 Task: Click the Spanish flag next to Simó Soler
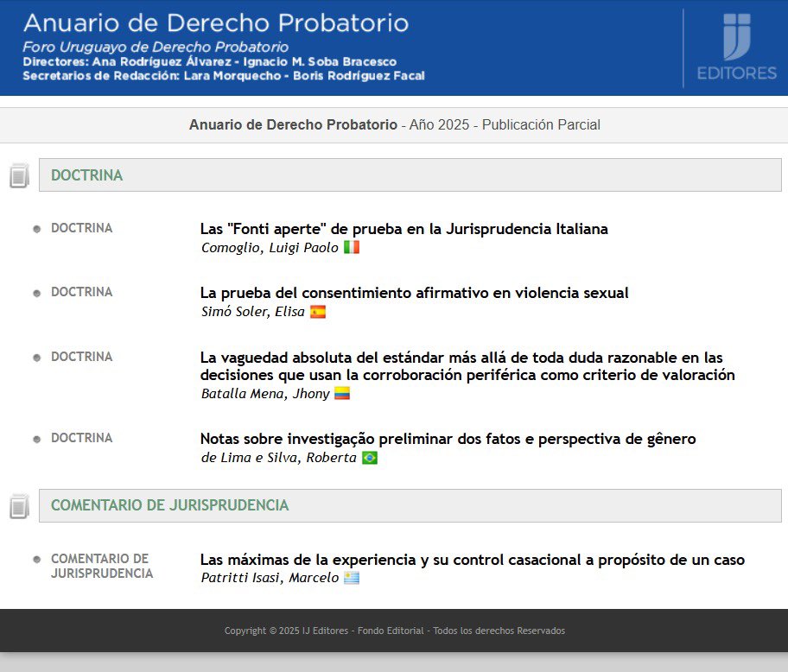tap(317, 311)
